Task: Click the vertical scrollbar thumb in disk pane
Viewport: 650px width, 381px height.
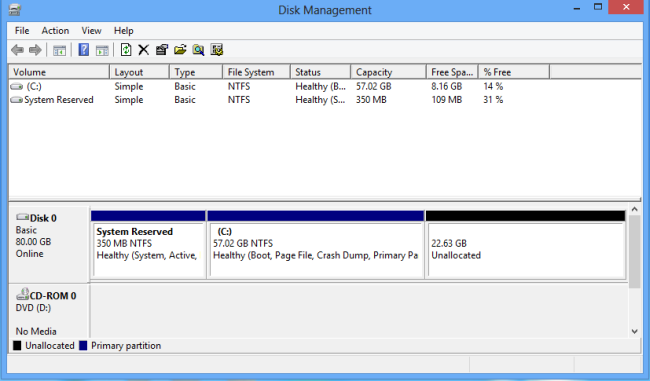Action: [x=634, y=252]
